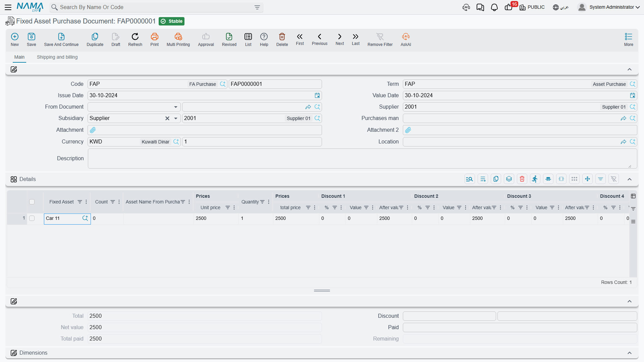Click the PUBLIC company selector
Viewport: 644px width, 362px height.
point(532,7)
